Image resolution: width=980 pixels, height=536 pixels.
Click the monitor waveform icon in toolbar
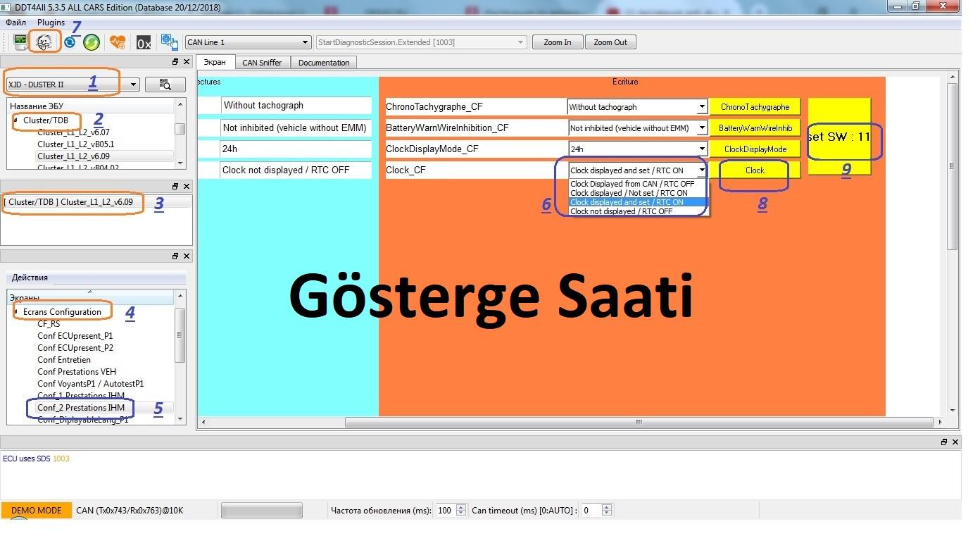[x=20, y=42]
